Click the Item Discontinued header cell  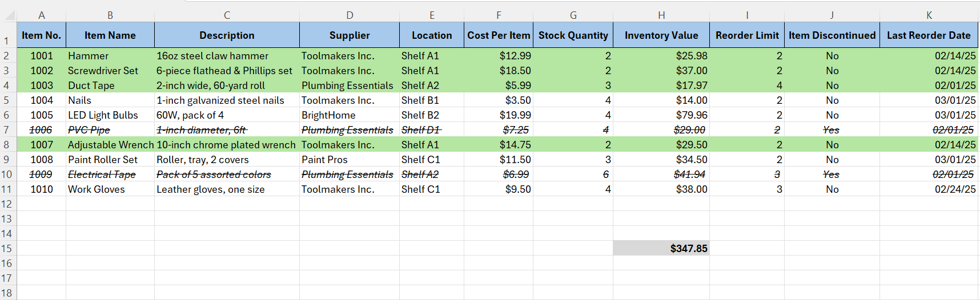click(x=832, y=35)
